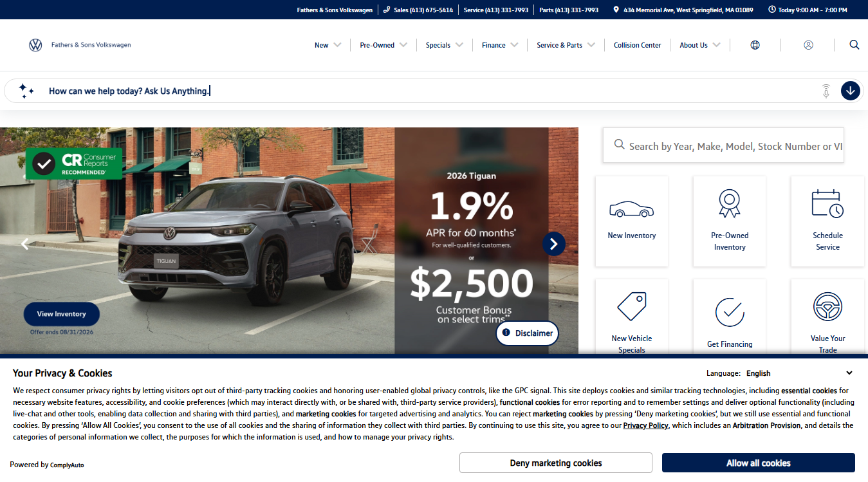The width and height of the screenshot is (868, 482).
Task: Click Allow all cookies
Action: click(759, 463)
